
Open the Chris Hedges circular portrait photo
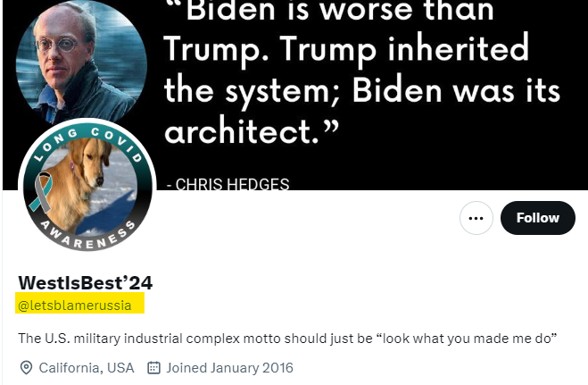(x=81, y=62)
